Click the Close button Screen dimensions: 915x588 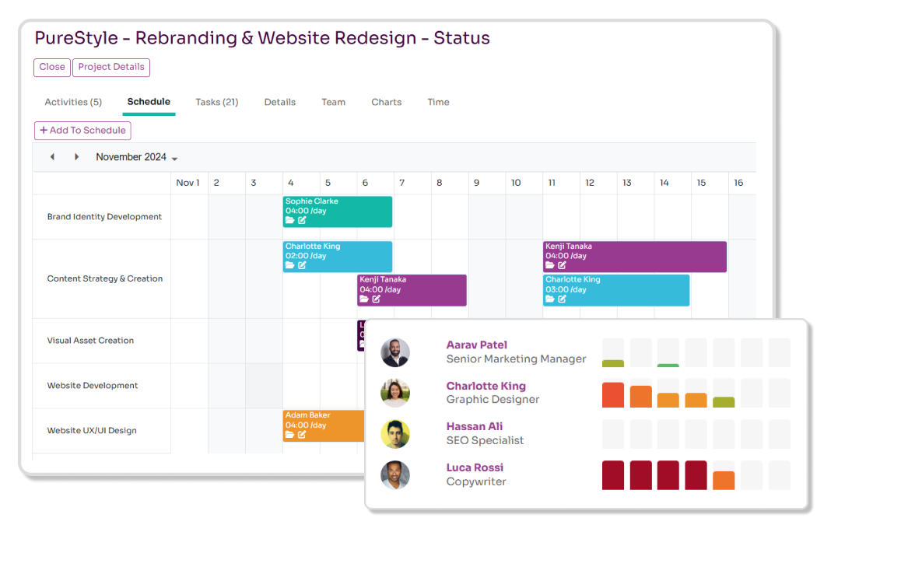coord(51,68)
